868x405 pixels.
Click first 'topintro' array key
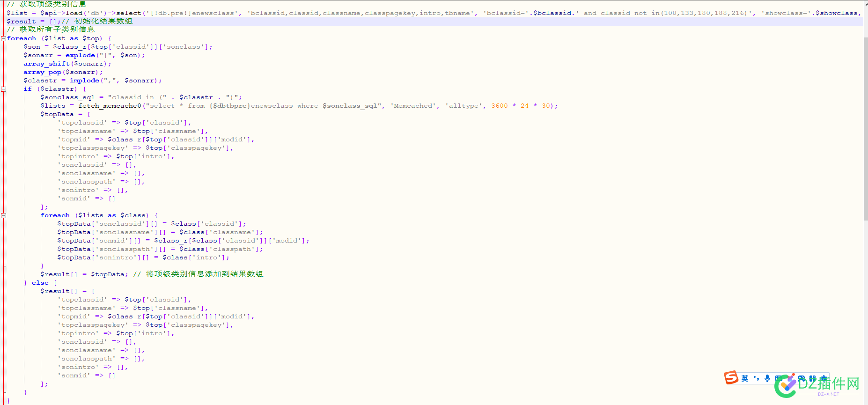tap(78, 156)
